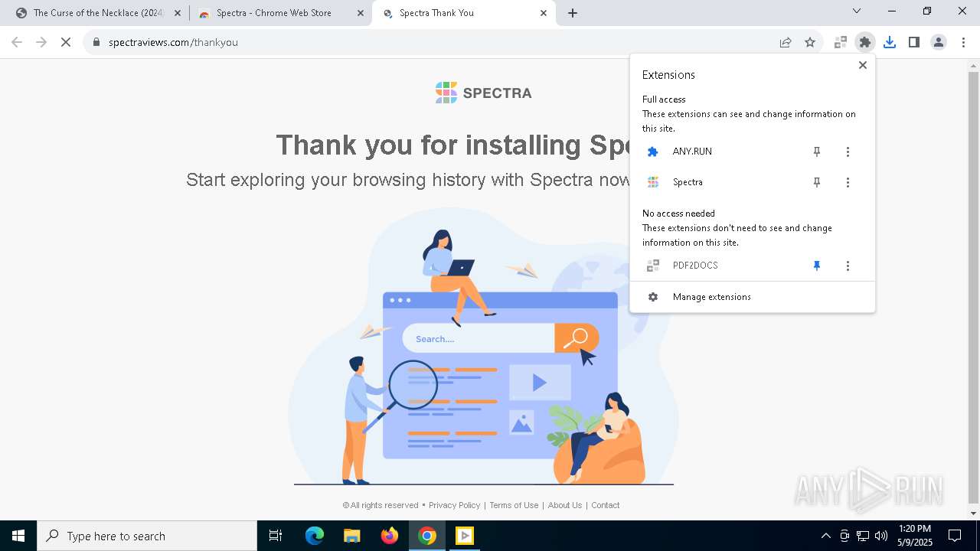
Task: Stop loading the page
Action: [66, 42]
